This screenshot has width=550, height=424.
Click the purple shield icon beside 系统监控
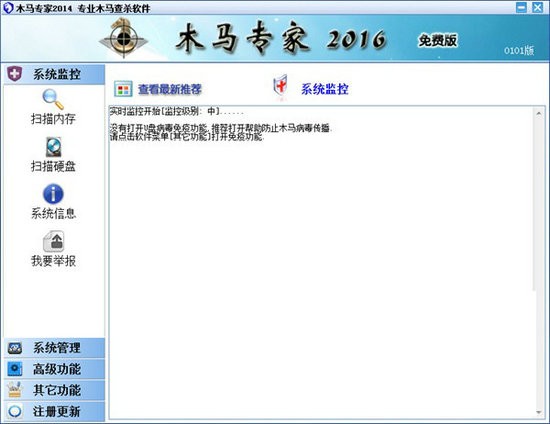[14, 74]
